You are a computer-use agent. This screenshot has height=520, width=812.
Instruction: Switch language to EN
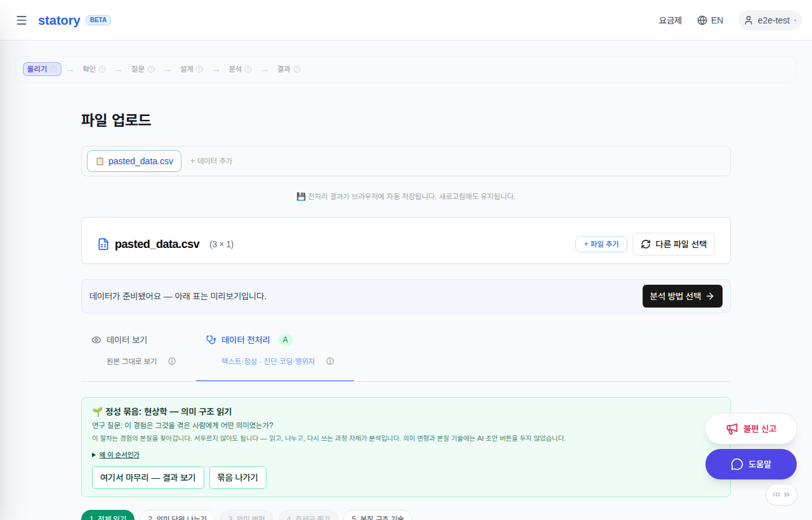[x=717, y=20]
